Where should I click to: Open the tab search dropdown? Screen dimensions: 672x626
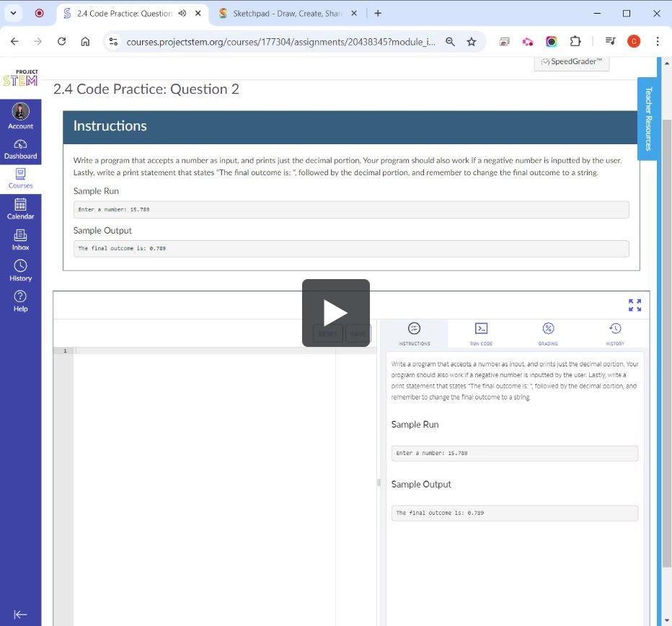click(x=13, y=13)
